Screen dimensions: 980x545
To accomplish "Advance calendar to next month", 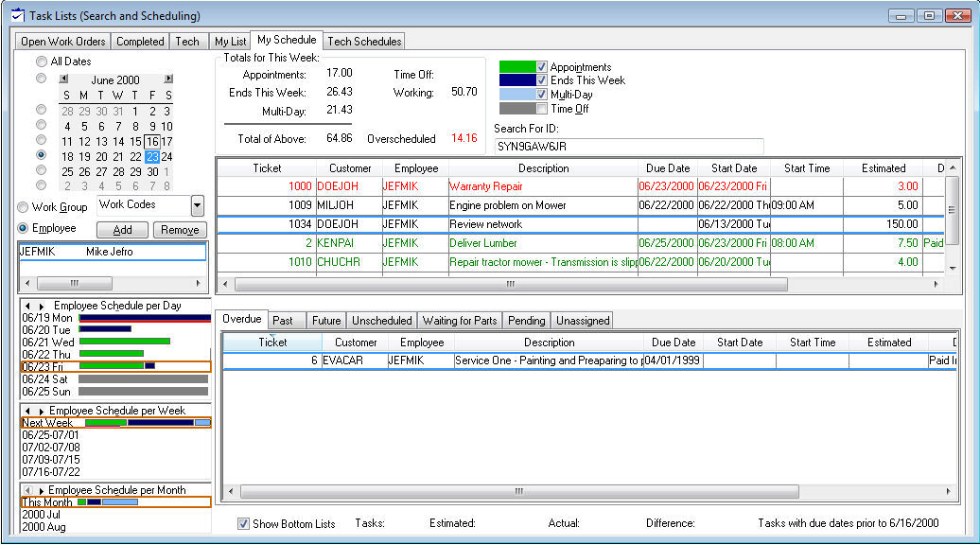I will coord(168,79).
